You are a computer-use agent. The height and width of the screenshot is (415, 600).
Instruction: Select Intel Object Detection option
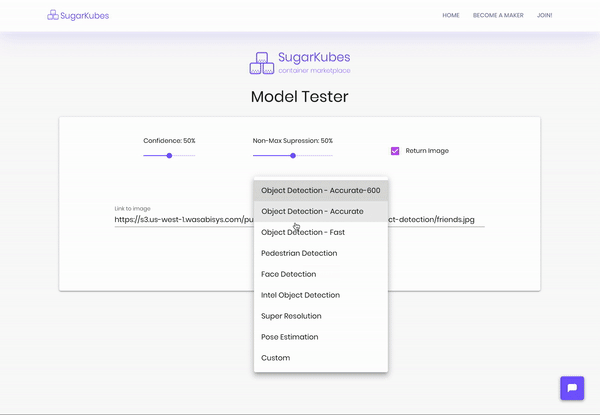[321, 295]
